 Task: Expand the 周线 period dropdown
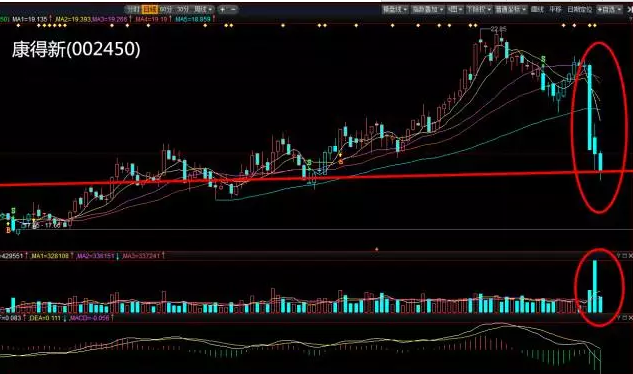pyautogui.click(x=203, y=9)
